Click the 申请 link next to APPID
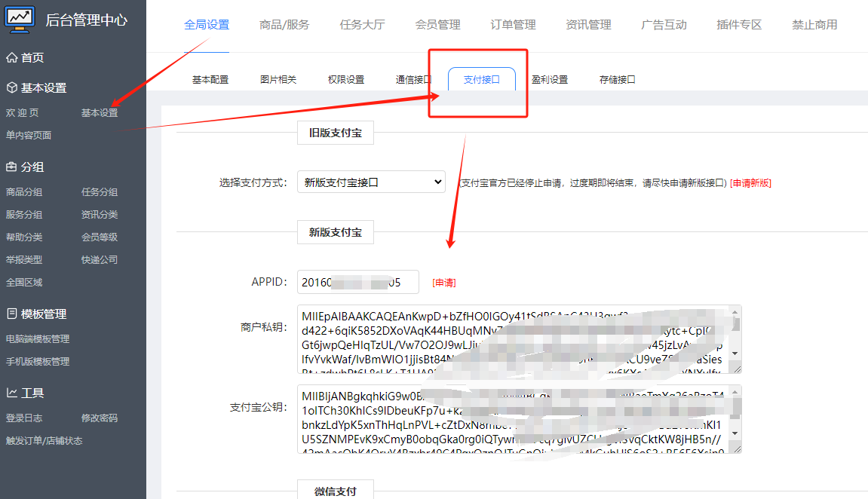 [x=444, y=283]
